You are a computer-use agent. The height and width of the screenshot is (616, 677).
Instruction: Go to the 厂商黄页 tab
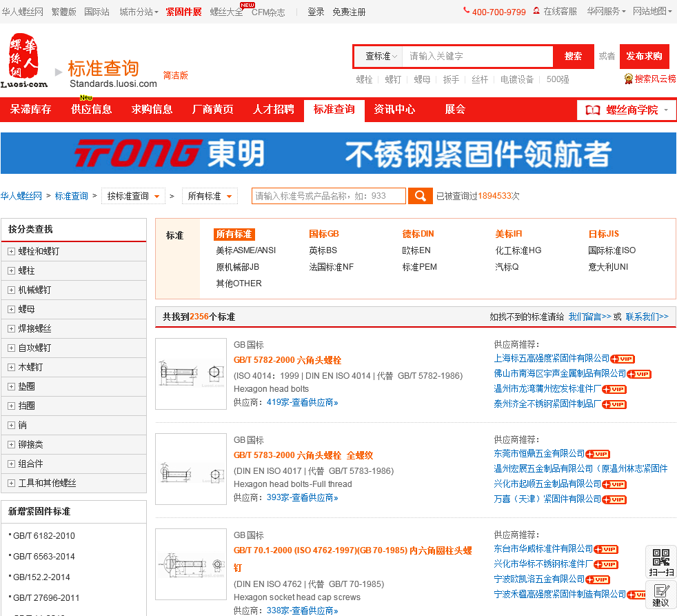(x=213, y=110)
